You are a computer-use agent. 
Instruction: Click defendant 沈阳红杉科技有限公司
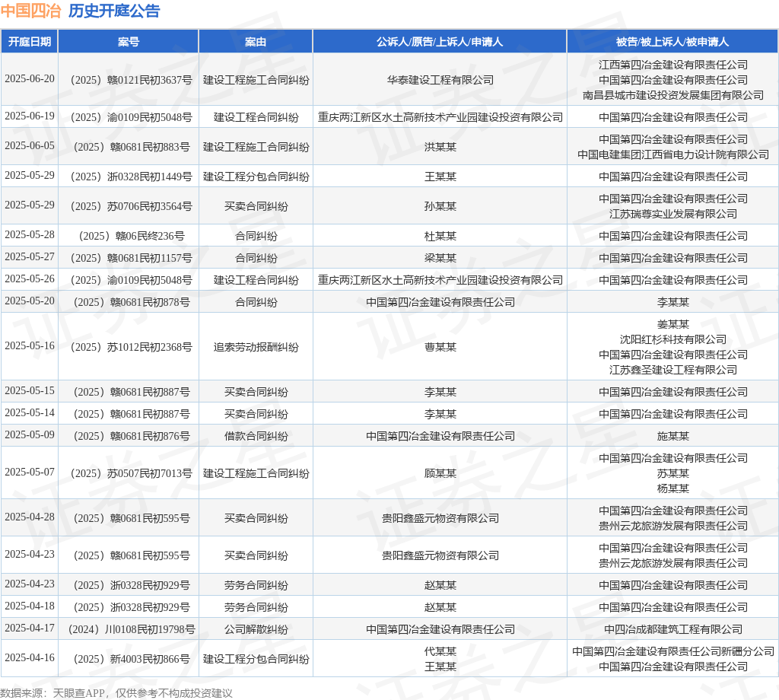(x=672, y=339)
